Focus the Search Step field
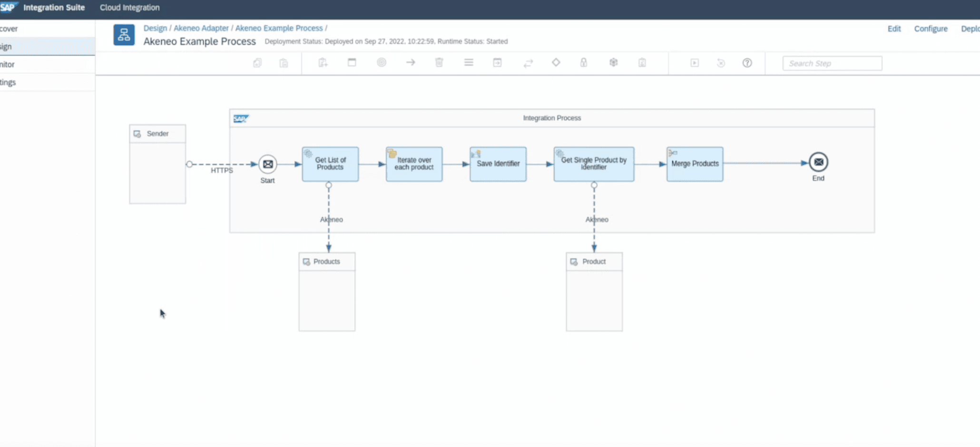The image size is (980, 447). 832,63
